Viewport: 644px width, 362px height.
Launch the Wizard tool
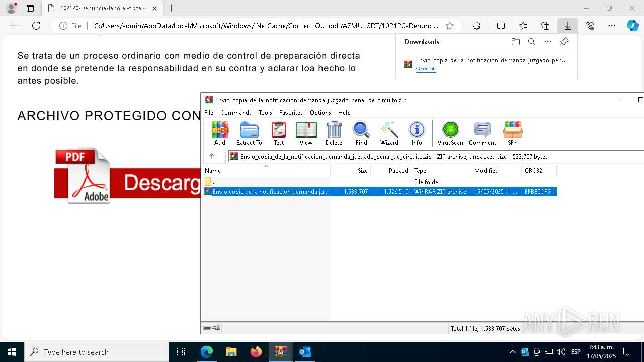tap(389, 134)
